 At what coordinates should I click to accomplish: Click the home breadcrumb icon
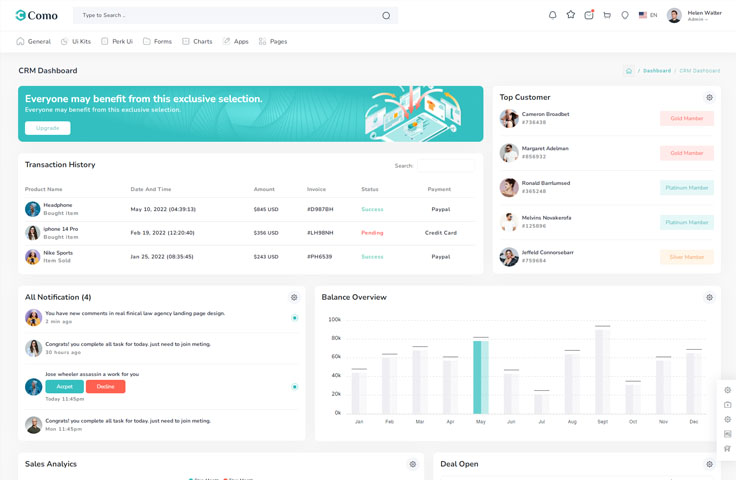[628, 71]
